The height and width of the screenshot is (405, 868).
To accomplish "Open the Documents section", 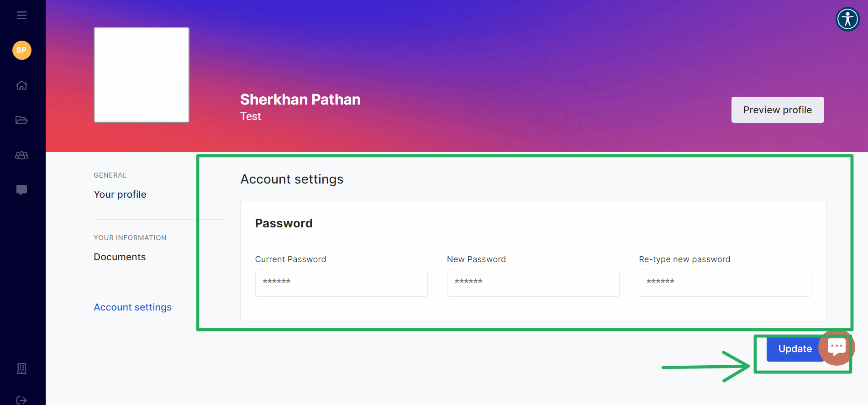I will pos(120,257).
